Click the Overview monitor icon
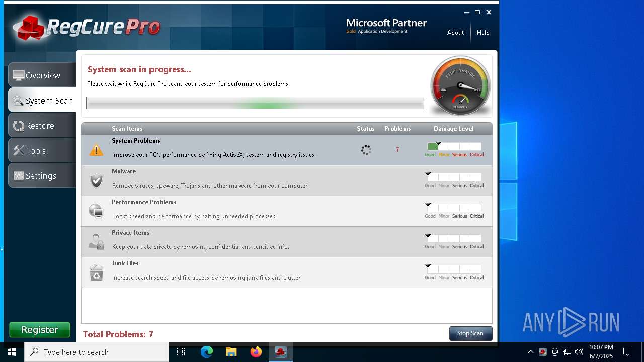The width and height of the screenshot is (644, 362). (x=19, y=75)
